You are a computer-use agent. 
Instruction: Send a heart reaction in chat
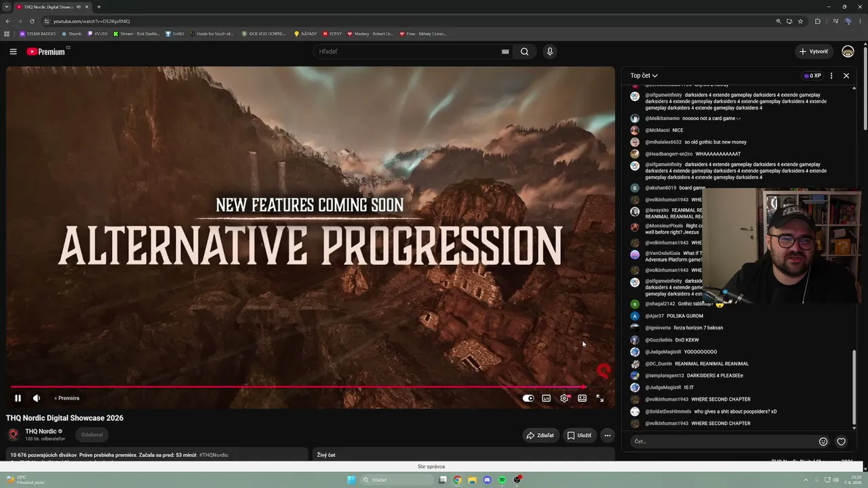pos(841,442)
